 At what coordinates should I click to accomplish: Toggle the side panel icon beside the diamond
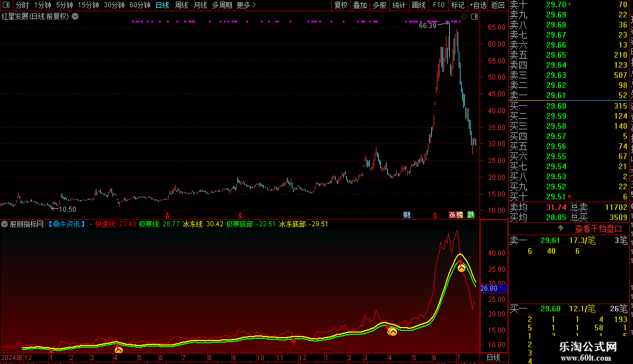click(474, 17)
